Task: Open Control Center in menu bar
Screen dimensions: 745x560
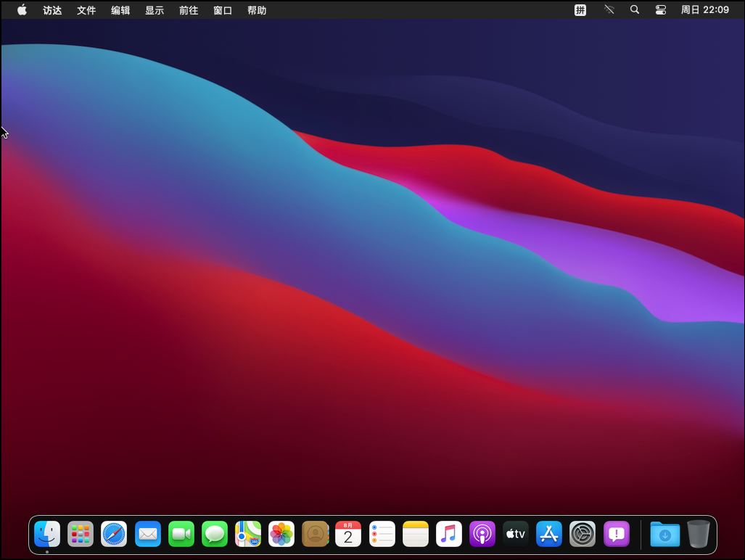Action: click(660, 10)
